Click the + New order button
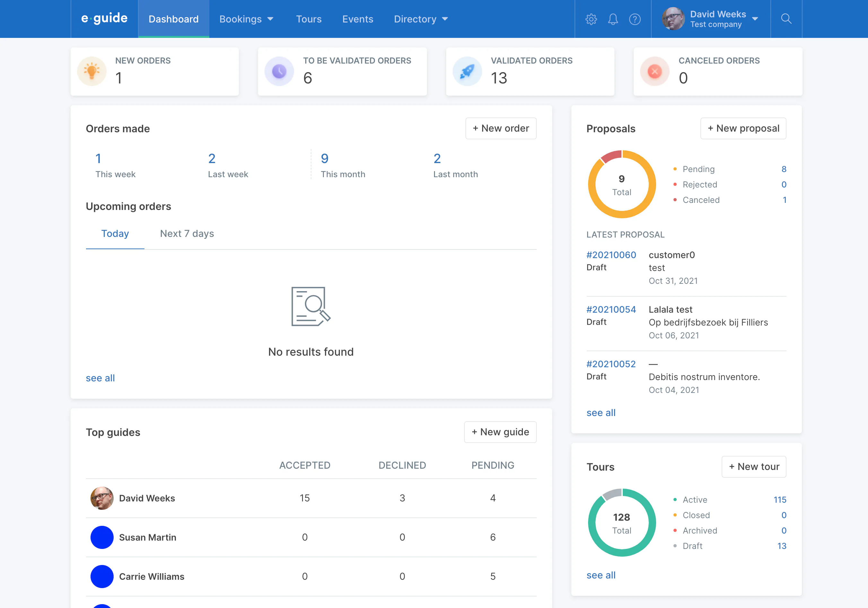The image size is (868, 608). [x=501, y=128]
